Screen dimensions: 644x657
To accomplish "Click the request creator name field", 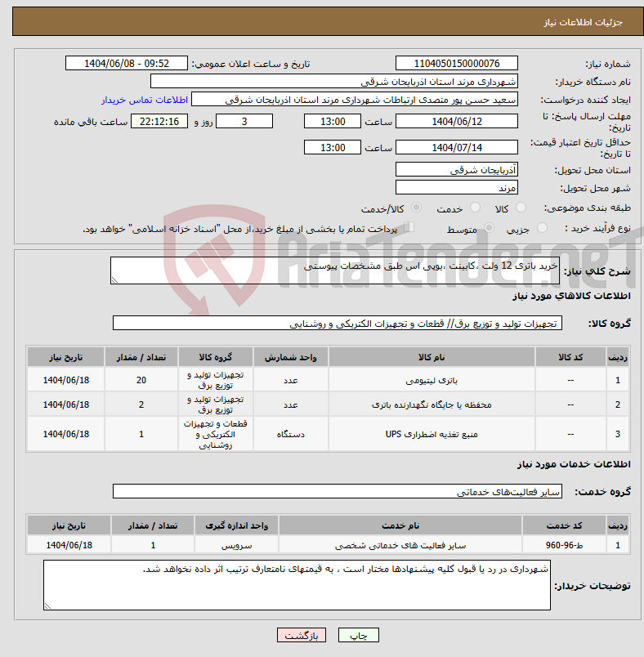I will 355,100.
